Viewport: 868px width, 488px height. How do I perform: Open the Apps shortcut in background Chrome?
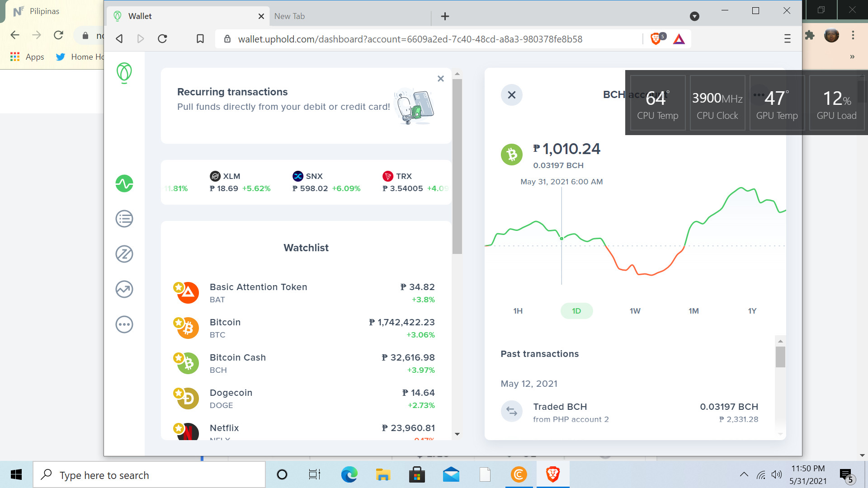[x=27, y=56]
